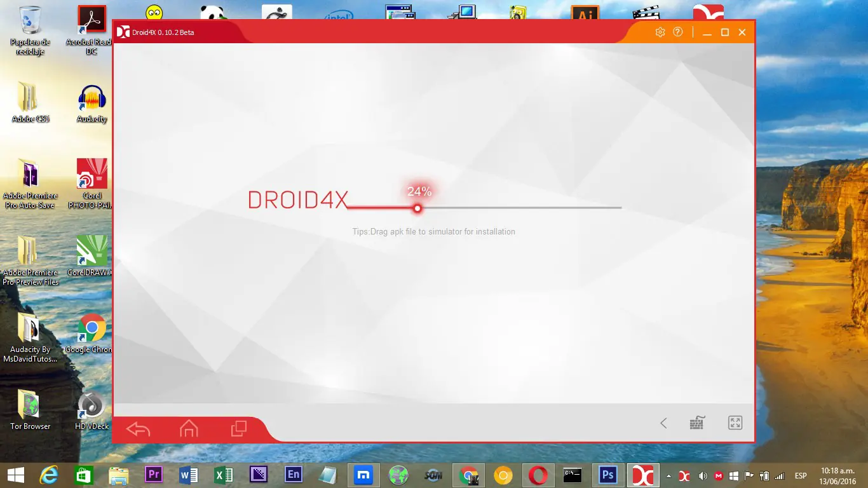Select the Adobe CS5 folder

coord(31,103)
